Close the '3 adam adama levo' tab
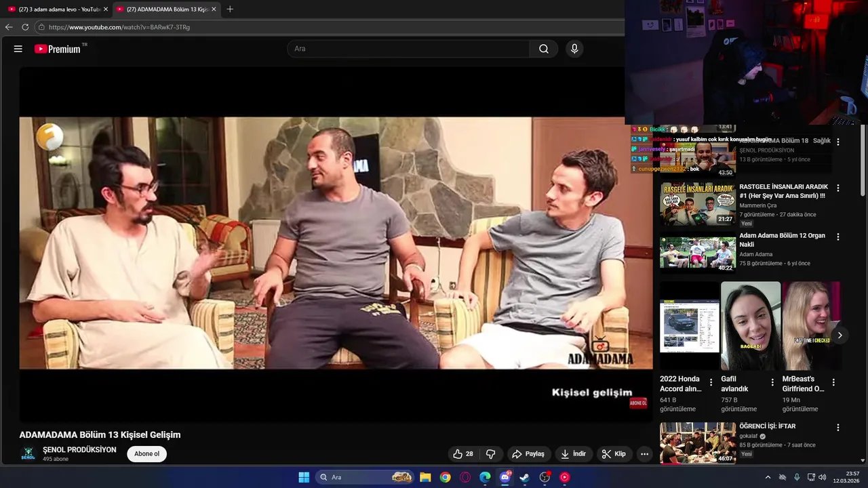The width and height of the screenshot is (868, 488). [x=106, y=9]
